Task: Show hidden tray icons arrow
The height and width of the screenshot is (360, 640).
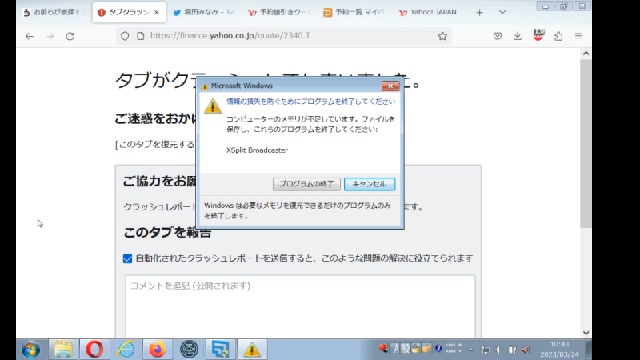Action: coord(471,350)
